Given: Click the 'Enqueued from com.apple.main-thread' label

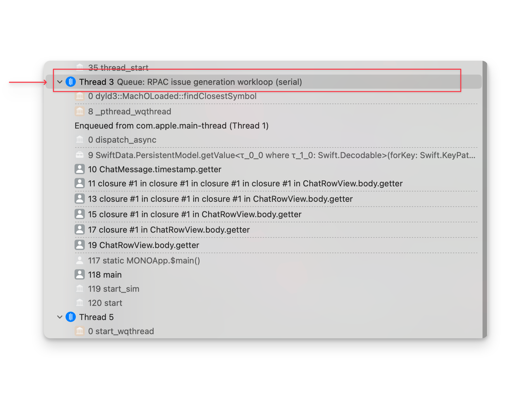Looking at the screenshot, I should [x=172, y=126].
